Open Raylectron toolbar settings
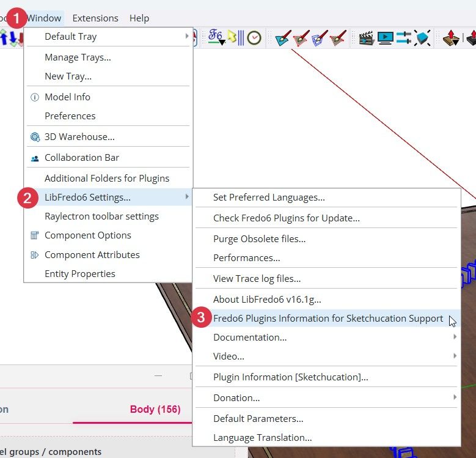476x458 pixels. pos(108,216)
